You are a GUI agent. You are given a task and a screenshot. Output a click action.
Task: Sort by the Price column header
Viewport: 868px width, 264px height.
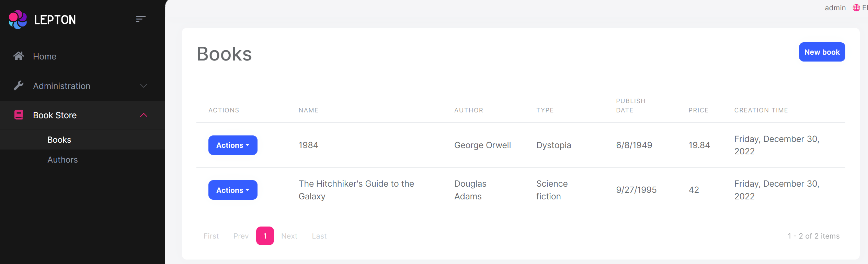point(698,110)
